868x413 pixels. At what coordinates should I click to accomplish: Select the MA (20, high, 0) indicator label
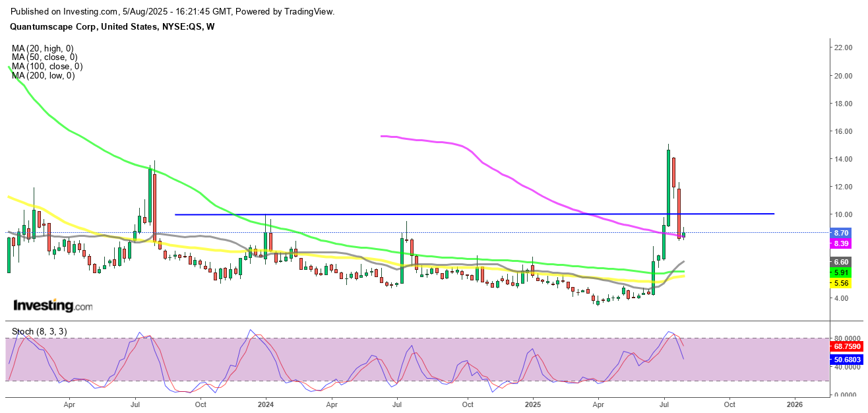[42, 48]
